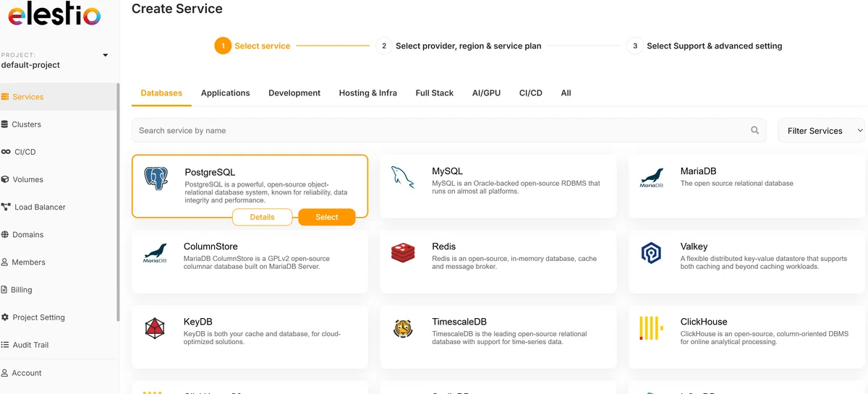
Task: Click the ClickHouse yellow bars logo
Action: (x=651, y=328)
